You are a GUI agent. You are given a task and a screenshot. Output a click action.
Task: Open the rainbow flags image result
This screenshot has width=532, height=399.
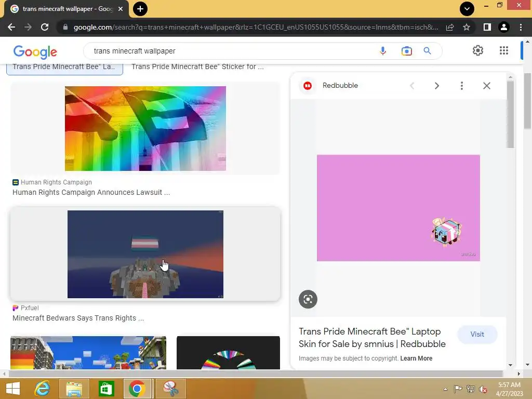pyautogui.click(x=145, y=129)
